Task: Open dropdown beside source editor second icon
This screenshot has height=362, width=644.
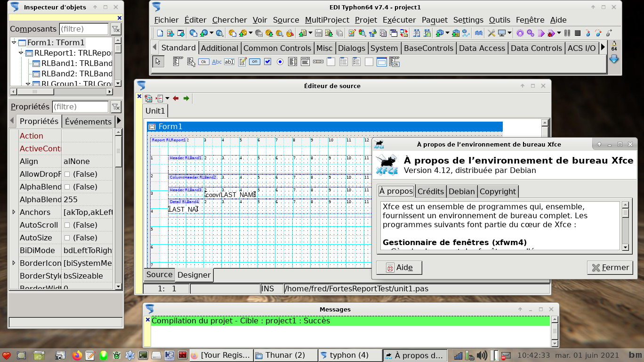Action: [167, 99]
